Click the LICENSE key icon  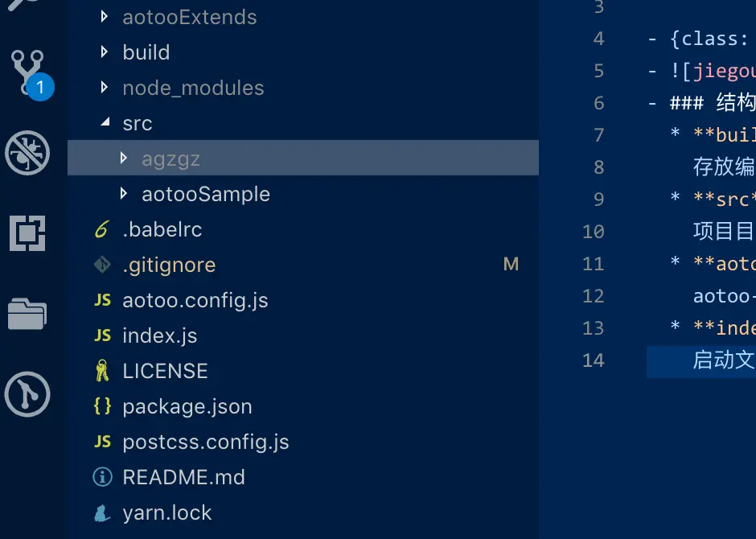coord(102,371)
